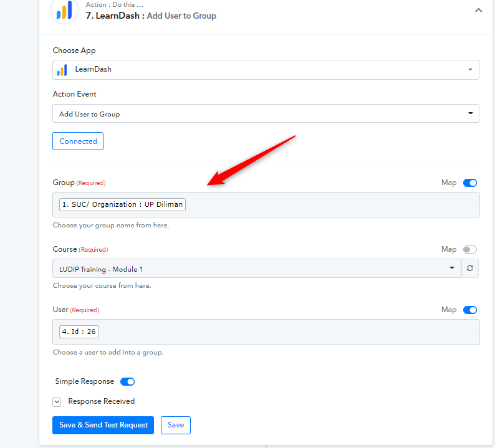Toggle the Simple Response switch
The image size is (495, 448).
tap(128, 382)
